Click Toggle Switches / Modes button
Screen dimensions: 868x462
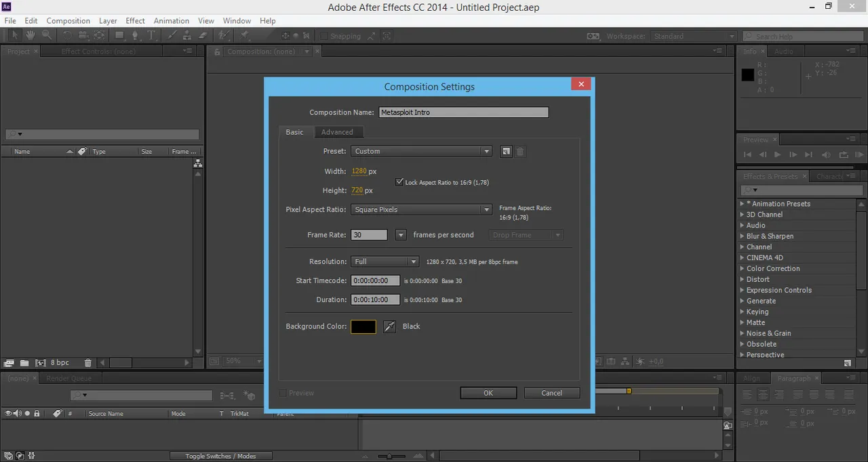click(x=221, y=456)
